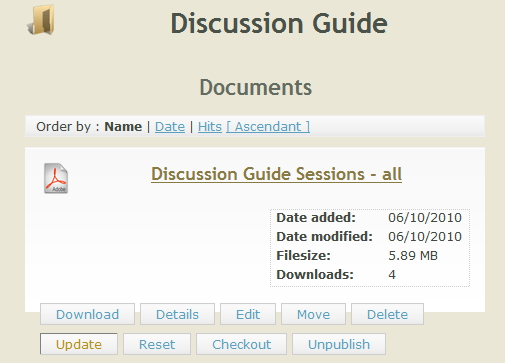Click the Date modified label
The height and width of the screenshot is (363, 505).
tap(324, 237)
